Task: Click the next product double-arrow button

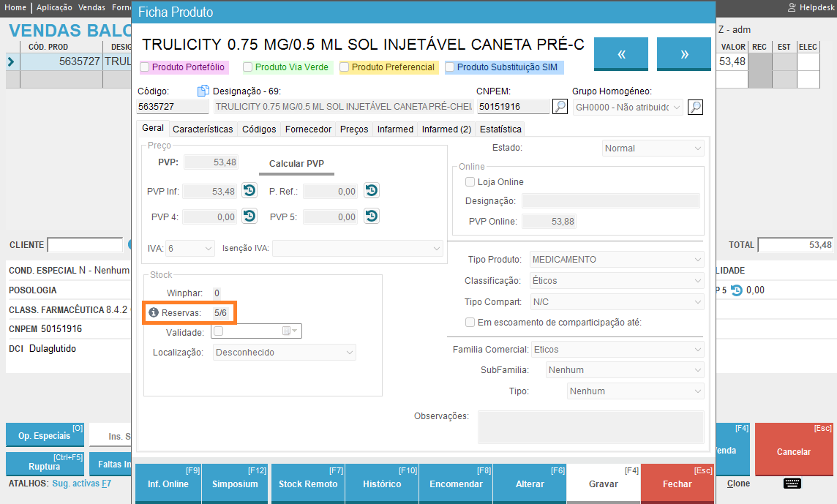Action: 684,53
